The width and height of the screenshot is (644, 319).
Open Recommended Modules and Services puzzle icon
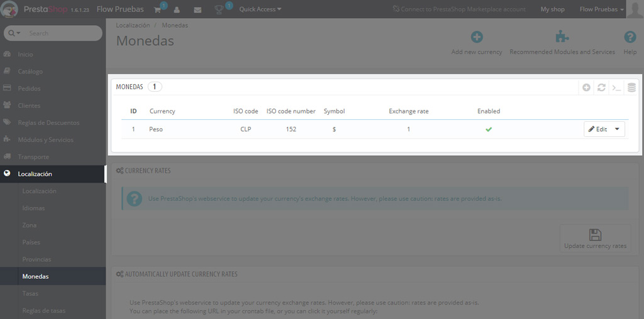[562, 37]
